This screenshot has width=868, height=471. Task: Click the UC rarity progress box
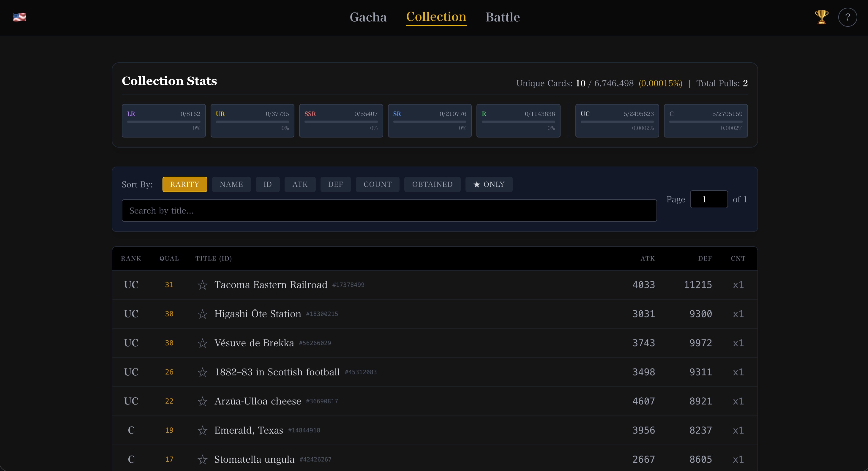pos(617,121)
